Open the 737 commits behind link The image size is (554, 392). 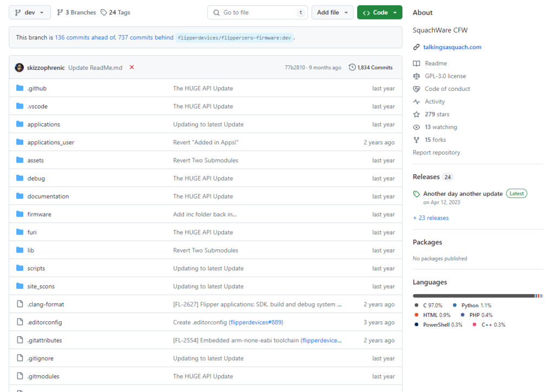[146, 37]
